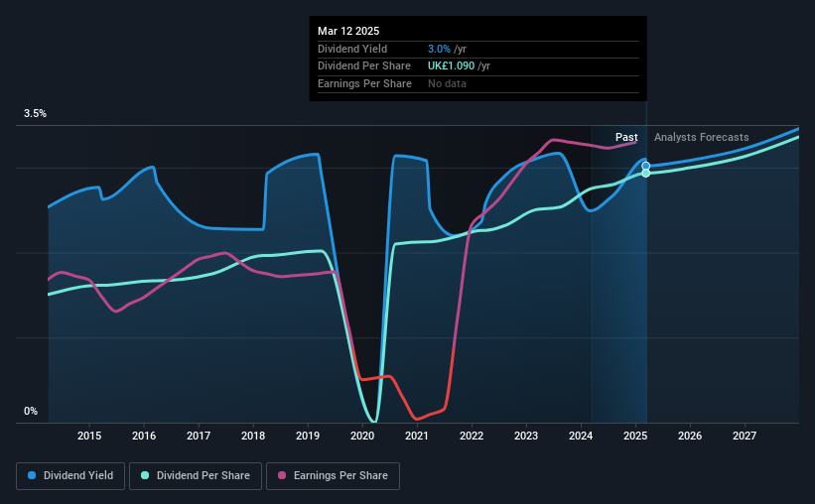The width and height of the screenshot is (815, 504).
Task: Click the No data earnings value
Action: [x=447, y=83]
